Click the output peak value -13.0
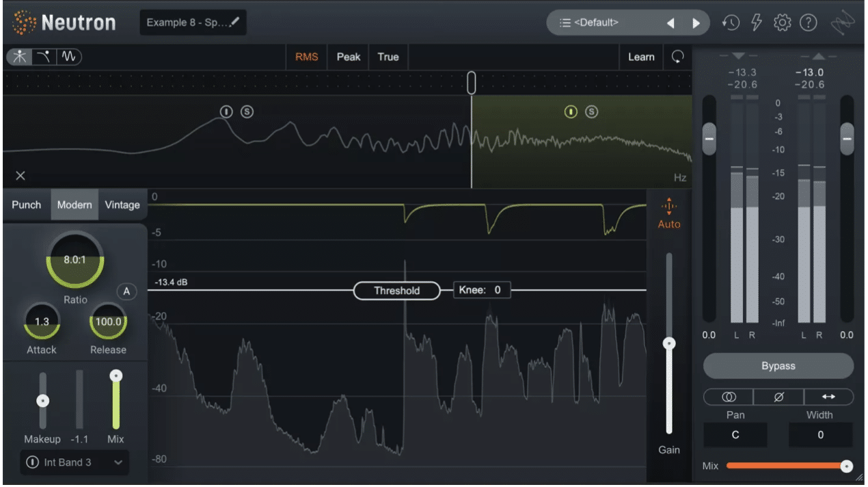The height and width of the screenshot is (487, 868). tap(810, 73)
